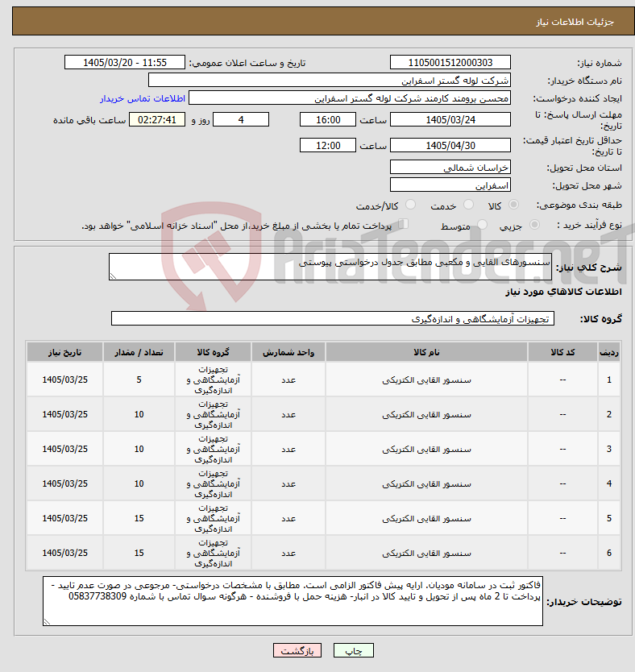Screen dimensions: 635x672
Task: Click the تاریخ نیاز column header
Action: [x=64, y=352]
